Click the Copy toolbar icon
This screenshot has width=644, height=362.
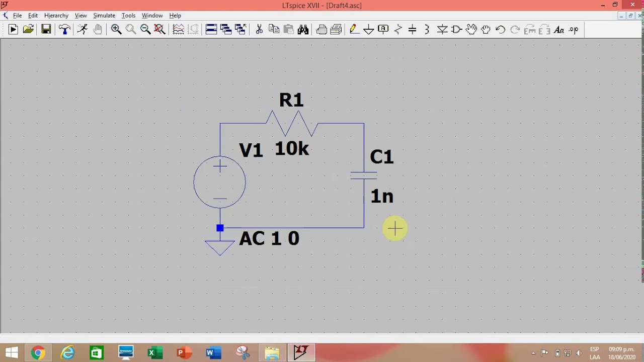click(x=274, y=30)
